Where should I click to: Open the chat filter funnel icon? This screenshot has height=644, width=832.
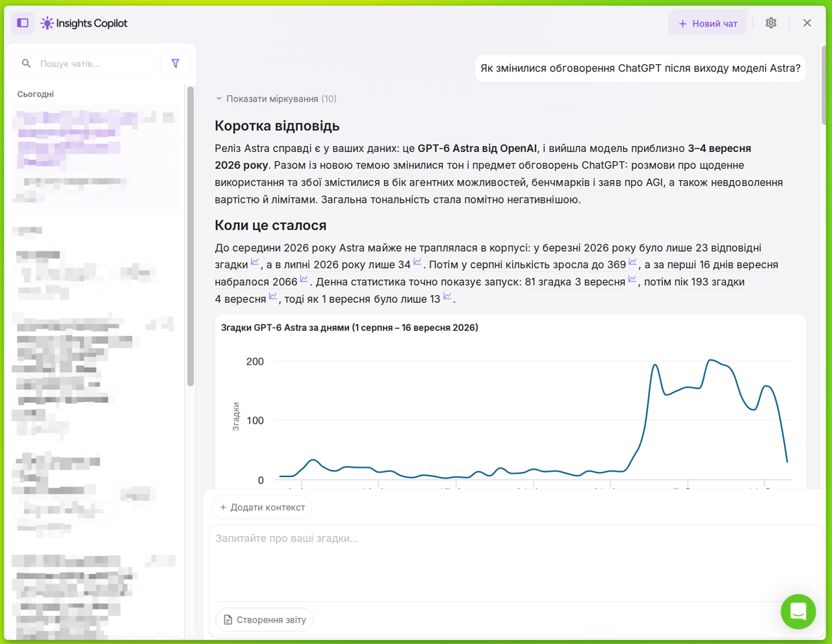click(x=175, y=64)
